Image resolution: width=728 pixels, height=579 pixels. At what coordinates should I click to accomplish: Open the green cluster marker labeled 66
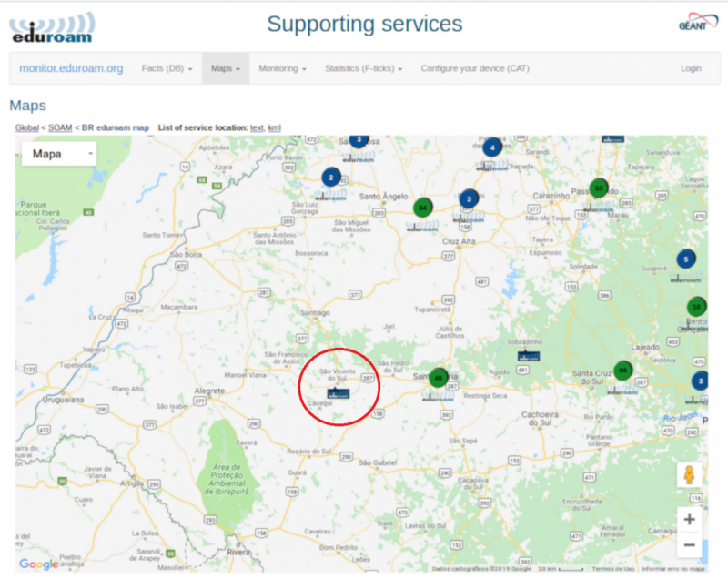[622, 371]
